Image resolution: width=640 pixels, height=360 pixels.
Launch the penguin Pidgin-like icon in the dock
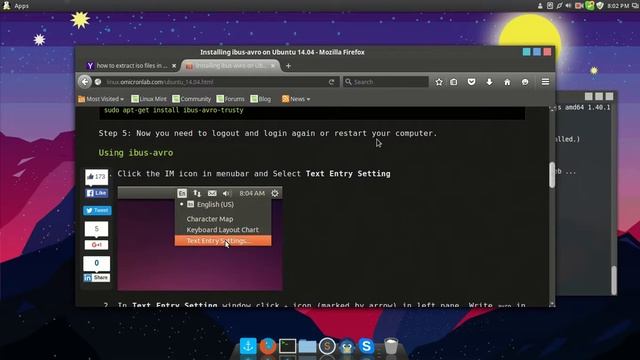[x=347, y=346]
